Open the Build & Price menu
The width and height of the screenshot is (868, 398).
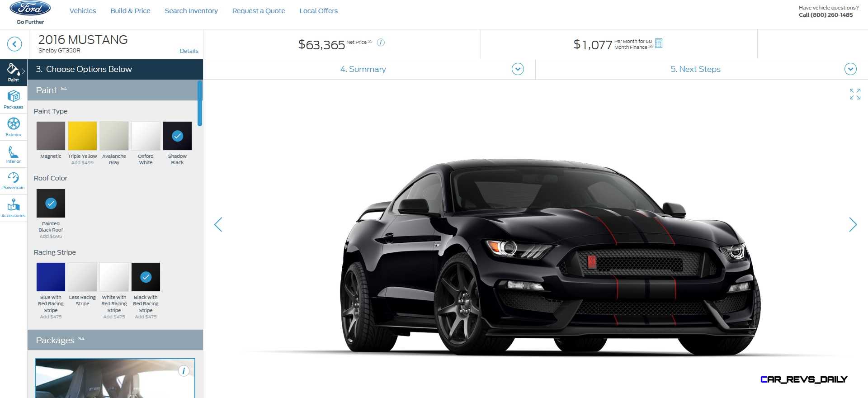coord(130,11)
